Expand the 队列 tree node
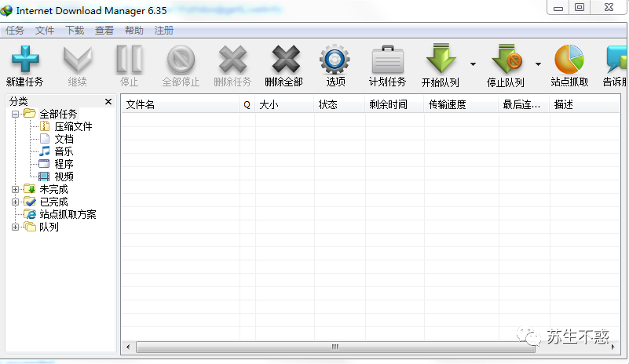Screen dimensions: 629x364 15,227
